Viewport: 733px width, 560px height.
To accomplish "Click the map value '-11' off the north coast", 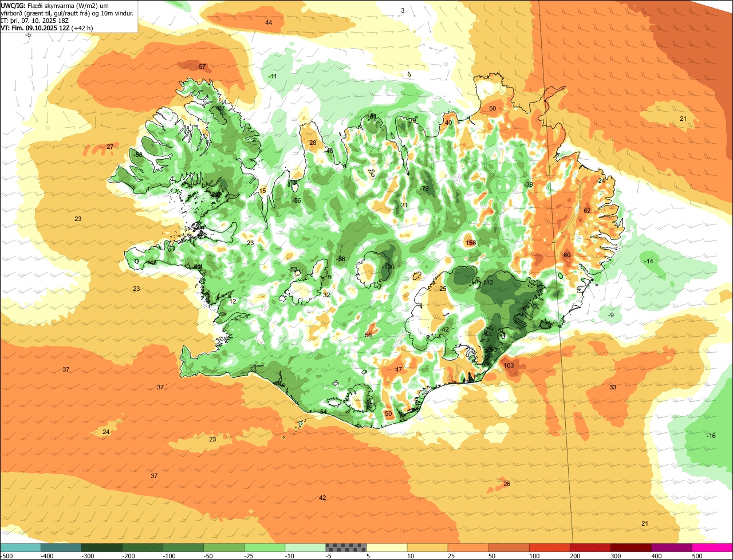I will pyautogui.click(x=273, y=76).
